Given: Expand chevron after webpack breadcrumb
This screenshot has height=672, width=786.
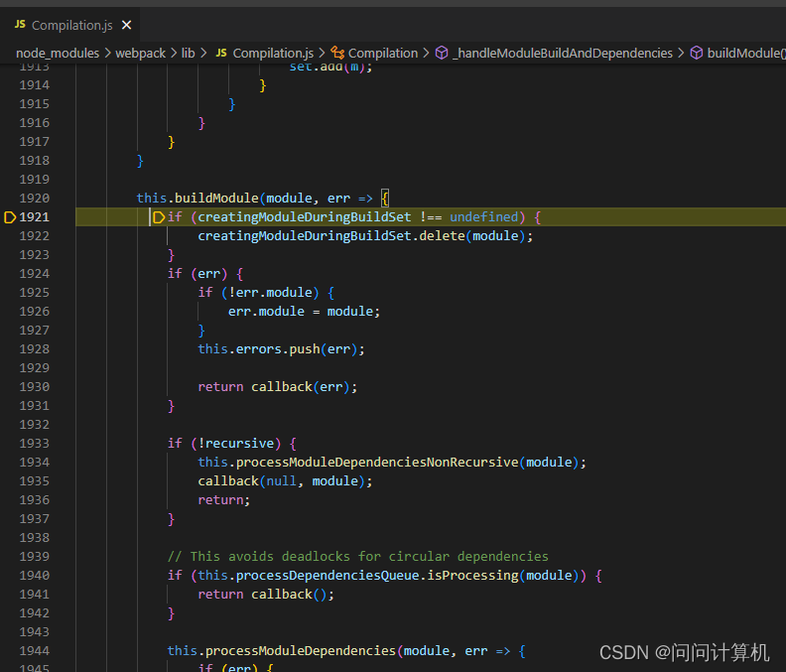Looking at the screenshot, I should [x=174, y=53].
